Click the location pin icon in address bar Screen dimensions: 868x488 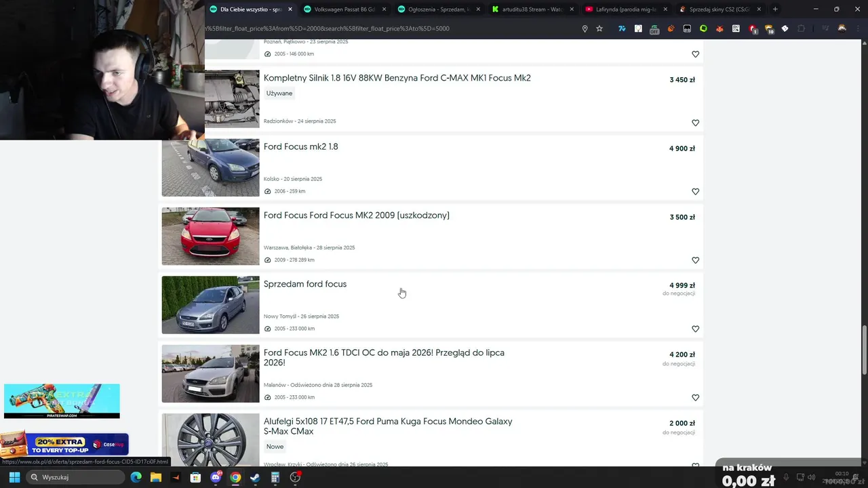pos(585,28)
